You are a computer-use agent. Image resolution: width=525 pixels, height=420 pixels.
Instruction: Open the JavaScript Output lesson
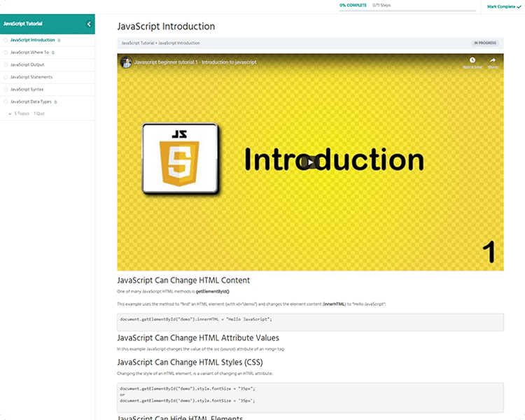(27, 65)
